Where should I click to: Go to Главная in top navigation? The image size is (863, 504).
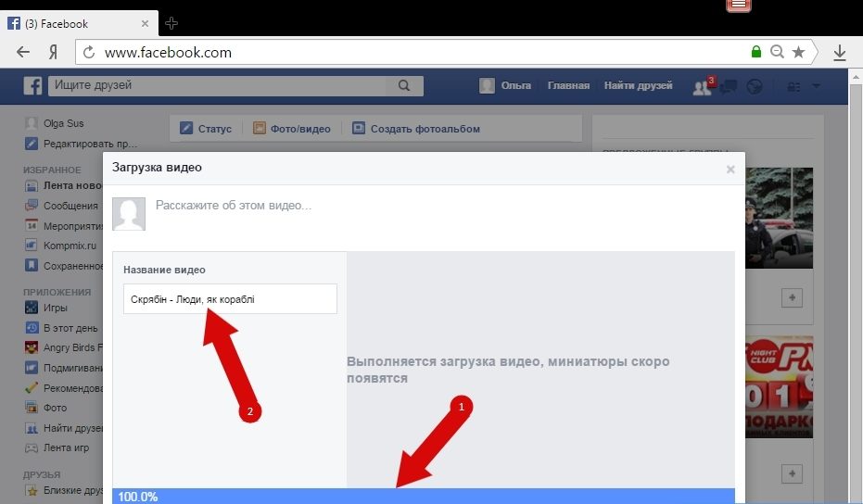(568, 85)
